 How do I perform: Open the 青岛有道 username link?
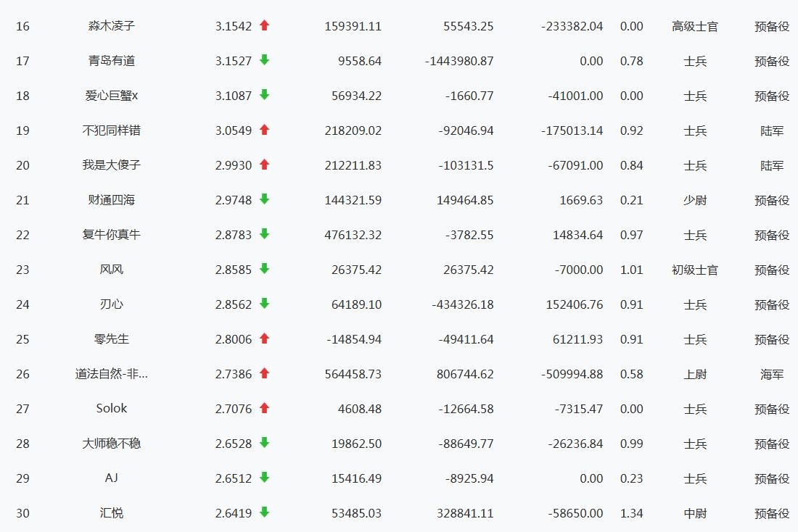point(112,61)
